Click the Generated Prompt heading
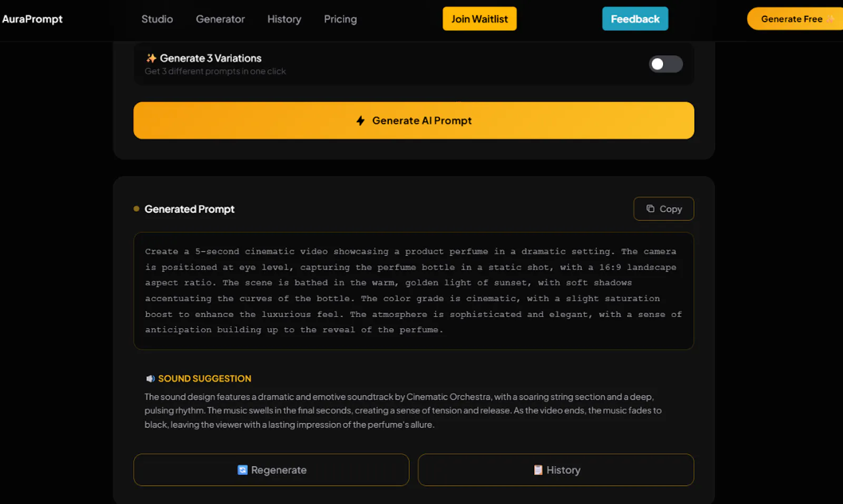Screen dimensions: 843x504 pyautogui.click(x=189, y=209)
